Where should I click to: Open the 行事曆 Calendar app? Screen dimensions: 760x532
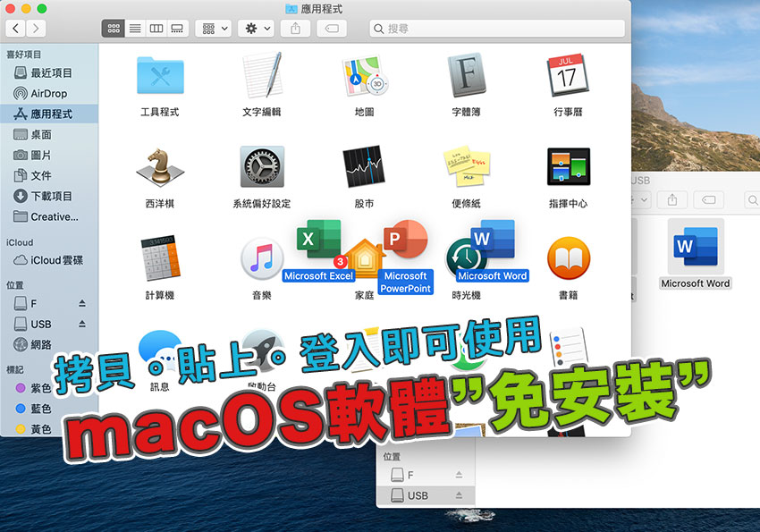tap(568, 76)
